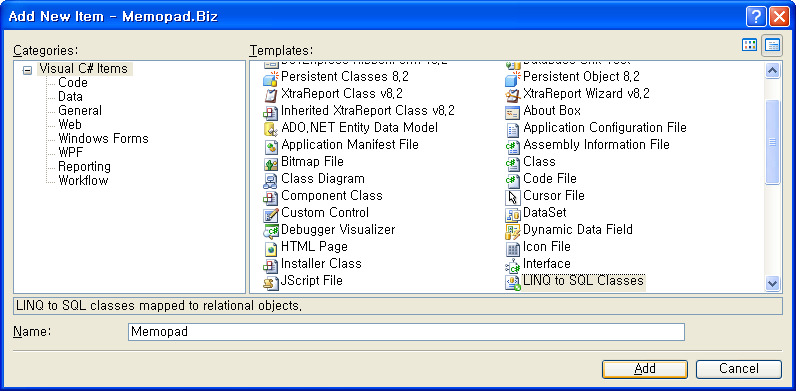
Task: Click the Name text field
Action: pyautogui.click(x=406, y=332)
